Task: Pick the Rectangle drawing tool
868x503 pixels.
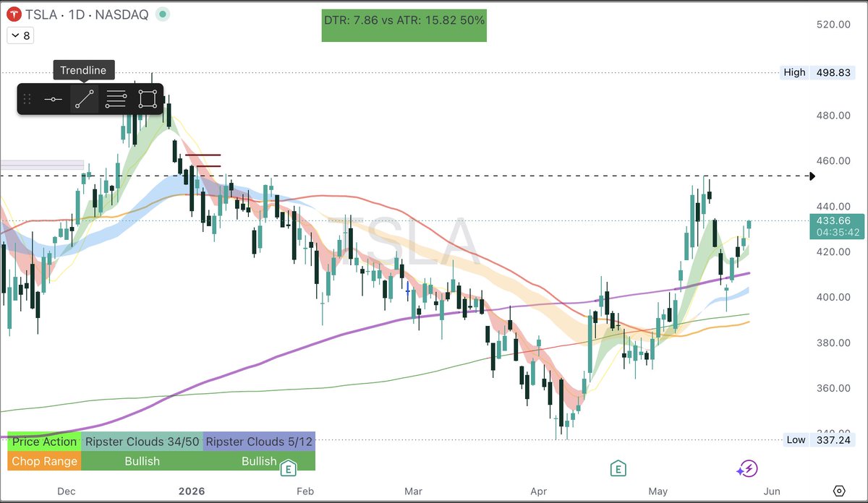Action: tap(148, 99)
